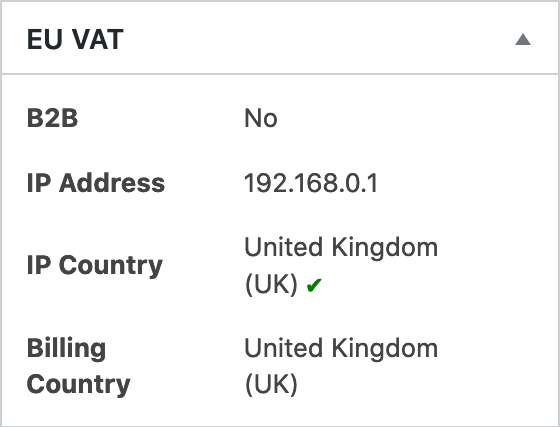Click United Kingdom value in Billing Country row
This screenshot has width=560, height=427.
tap(341, 348)
